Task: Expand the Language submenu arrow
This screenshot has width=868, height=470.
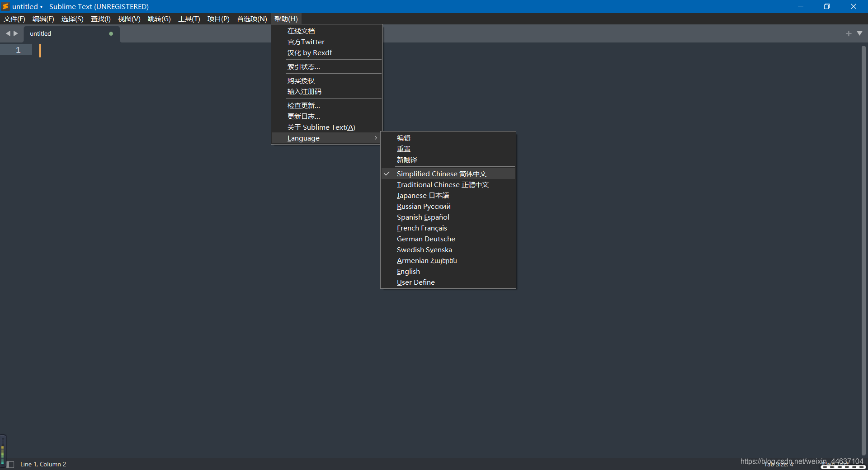Action: point(376,138)
